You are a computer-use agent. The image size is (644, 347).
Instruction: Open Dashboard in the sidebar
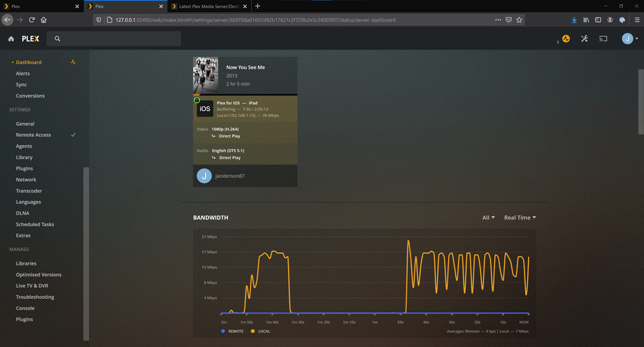pyautogui.click(x=29, y=62)
